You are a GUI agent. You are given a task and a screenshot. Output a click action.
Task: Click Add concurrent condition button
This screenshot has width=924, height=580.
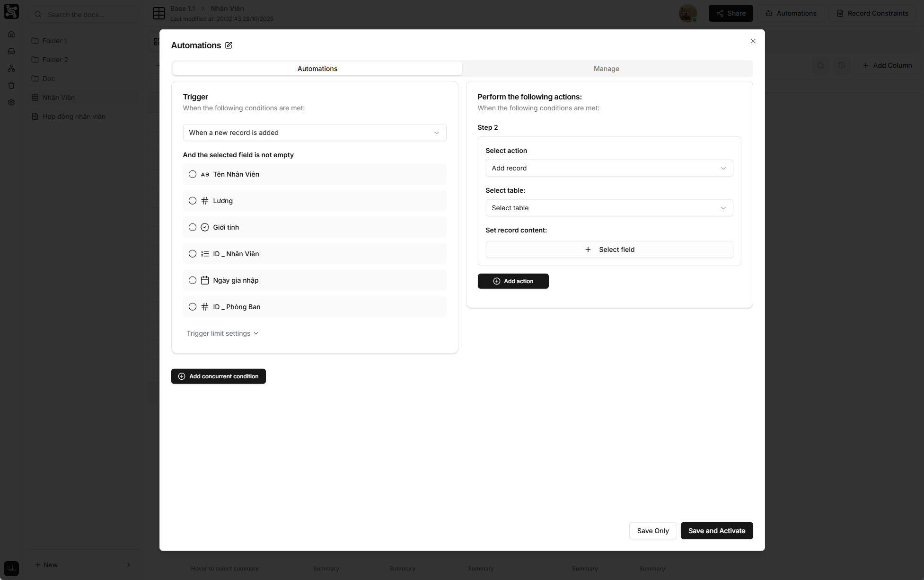(219, 376)
